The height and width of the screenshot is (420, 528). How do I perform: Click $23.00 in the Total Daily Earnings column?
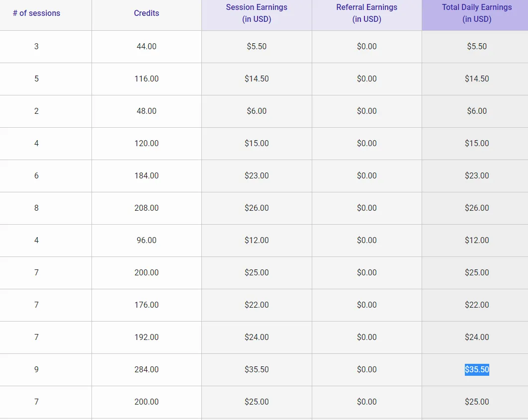point(477,175)
